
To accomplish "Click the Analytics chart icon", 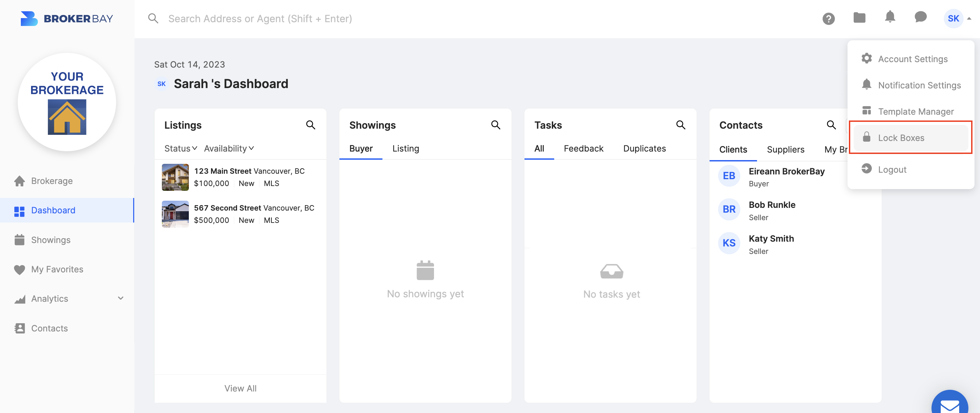I will click(x=20, y=299).
